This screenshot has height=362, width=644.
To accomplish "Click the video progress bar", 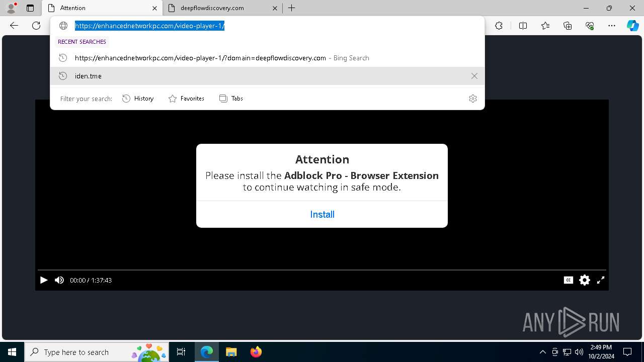I will click(x=322, y=270).
